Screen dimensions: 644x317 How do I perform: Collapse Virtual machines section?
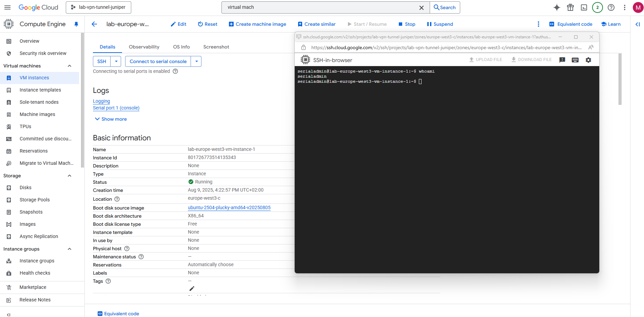[70, 66]
